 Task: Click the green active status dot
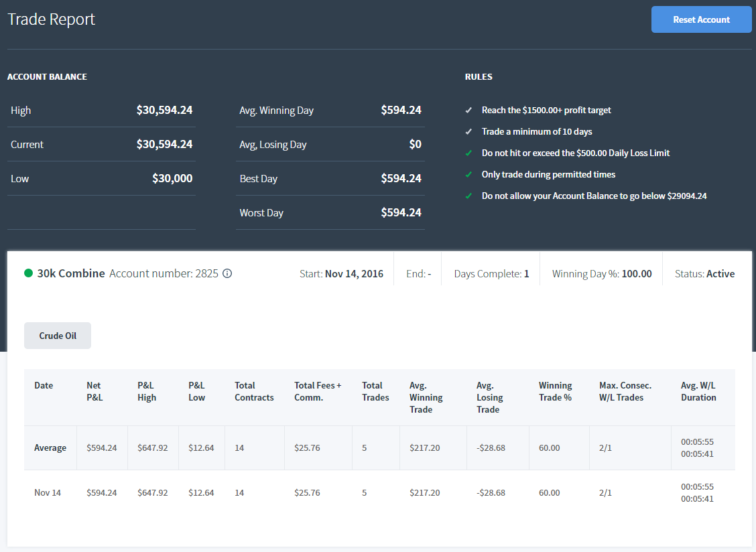click(28, 273)
